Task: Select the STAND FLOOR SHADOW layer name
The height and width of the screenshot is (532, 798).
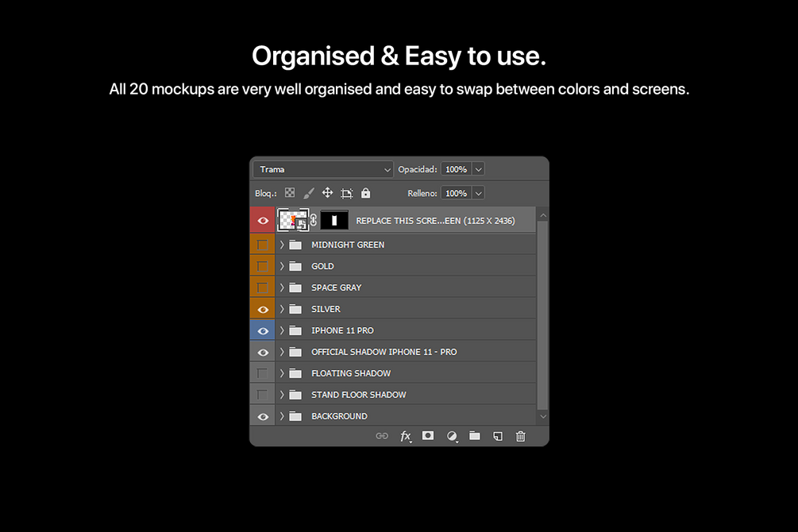Action: pos(359,395)
